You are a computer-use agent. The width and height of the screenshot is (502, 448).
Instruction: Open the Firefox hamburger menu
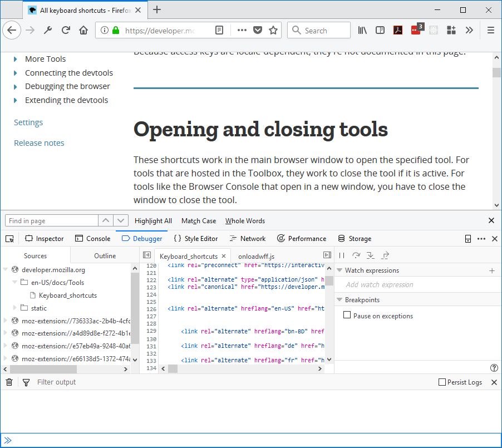(x=491, y=31)
